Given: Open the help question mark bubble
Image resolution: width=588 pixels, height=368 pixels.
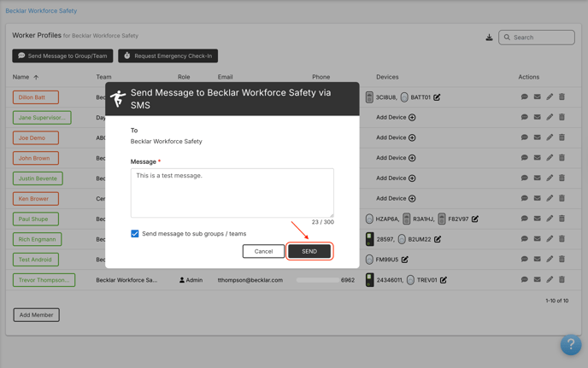Looking at the screenshot, I should point(571,344).
